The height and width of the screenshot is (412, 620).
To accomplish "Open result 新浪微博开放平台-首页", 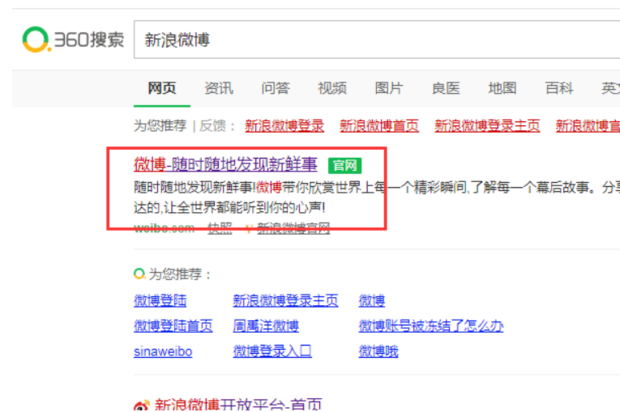I will pyautogui.click(x=238, y=405).
